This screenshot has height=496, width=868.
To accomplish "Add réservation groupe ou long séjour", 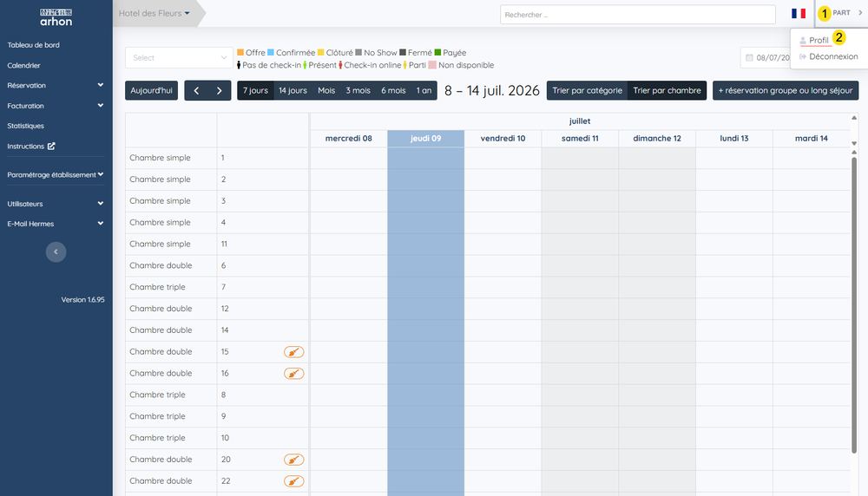I will (x=786, y=91).
